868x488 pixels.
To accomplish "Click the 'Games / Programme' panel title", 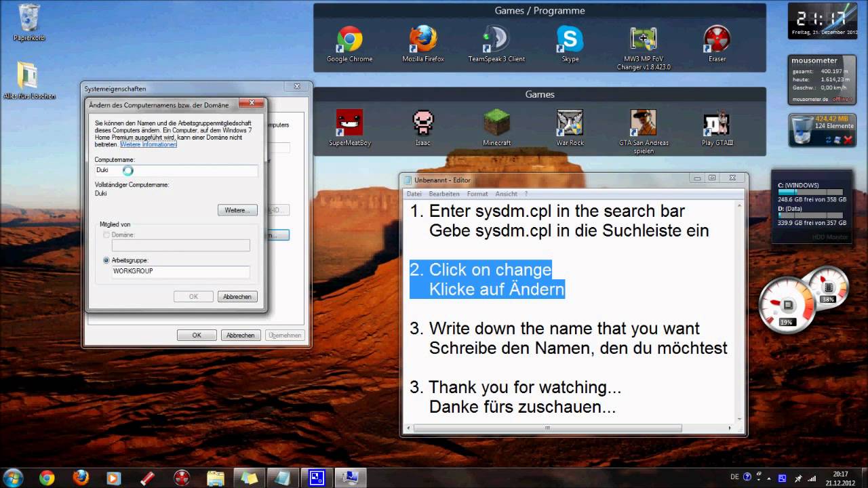I will click(x=540, y=11).
